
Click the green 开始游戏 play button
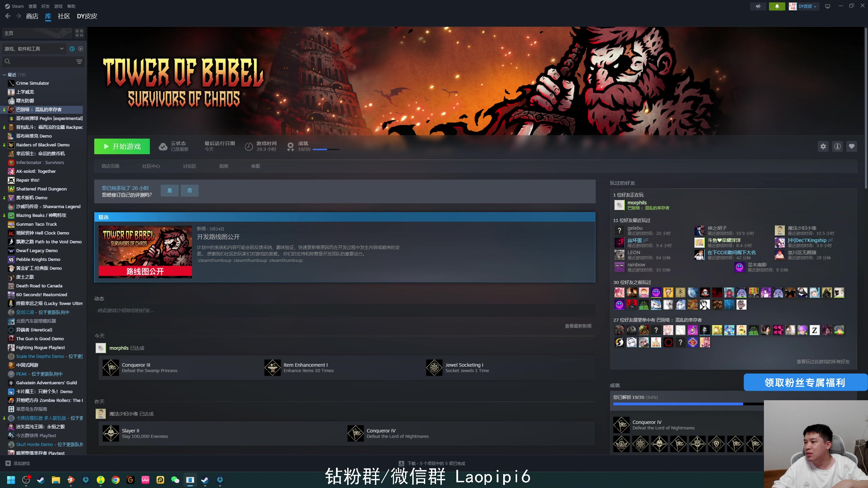tap(122, 146)
